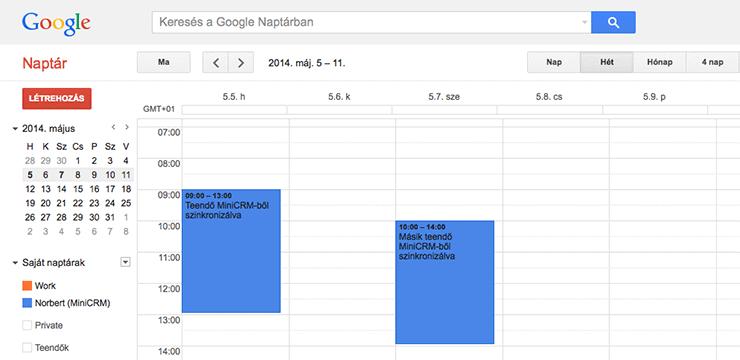The width and height of the screenshot is (740, 360).
Task: Toggle the Work calendar visibility
Action: [27, 285]
